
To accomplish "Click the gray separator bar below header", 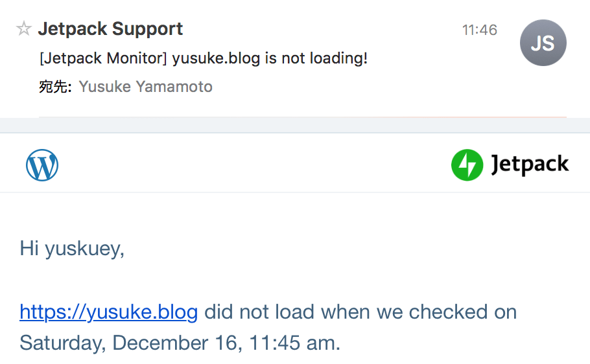I will (x=295, y=125).
